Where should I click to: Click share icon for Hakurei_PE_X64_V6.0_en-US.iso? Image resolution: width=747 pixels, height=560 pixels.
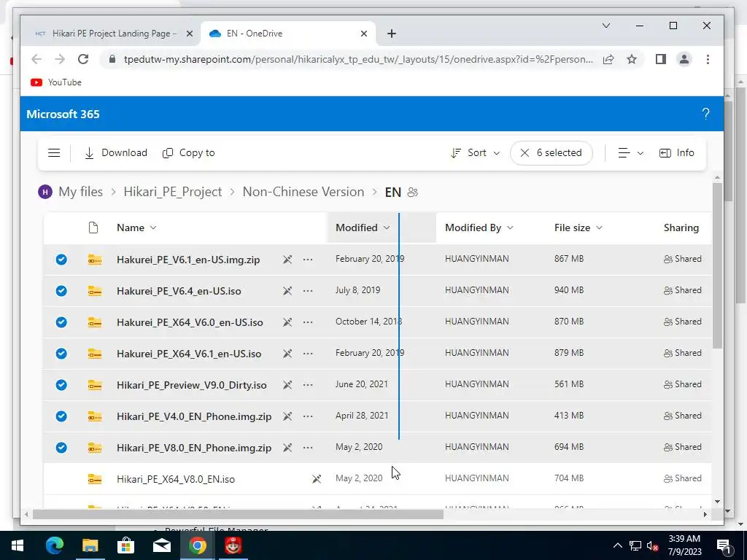point(287,322)
